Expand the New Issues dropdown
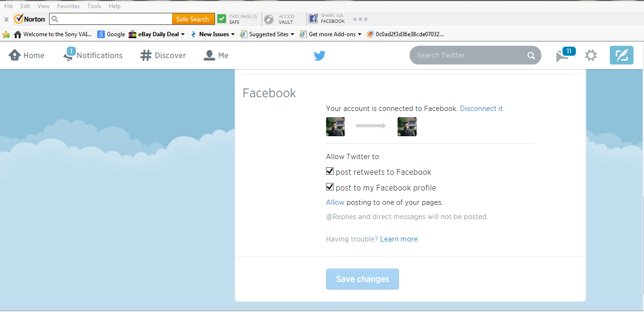The height and width of the screenshot is (312, 644). (233, 34)
